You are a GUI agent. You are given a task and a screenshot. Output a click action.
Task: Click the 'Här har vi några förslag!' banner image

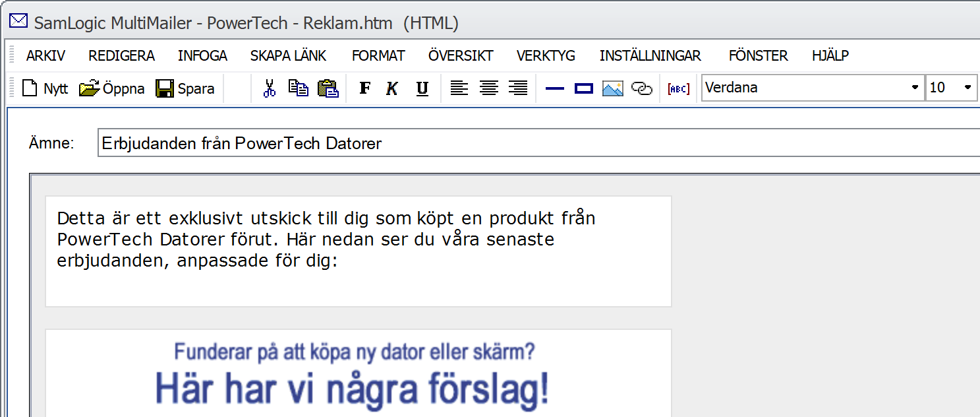pyautogui.click(x=352, y=390)
